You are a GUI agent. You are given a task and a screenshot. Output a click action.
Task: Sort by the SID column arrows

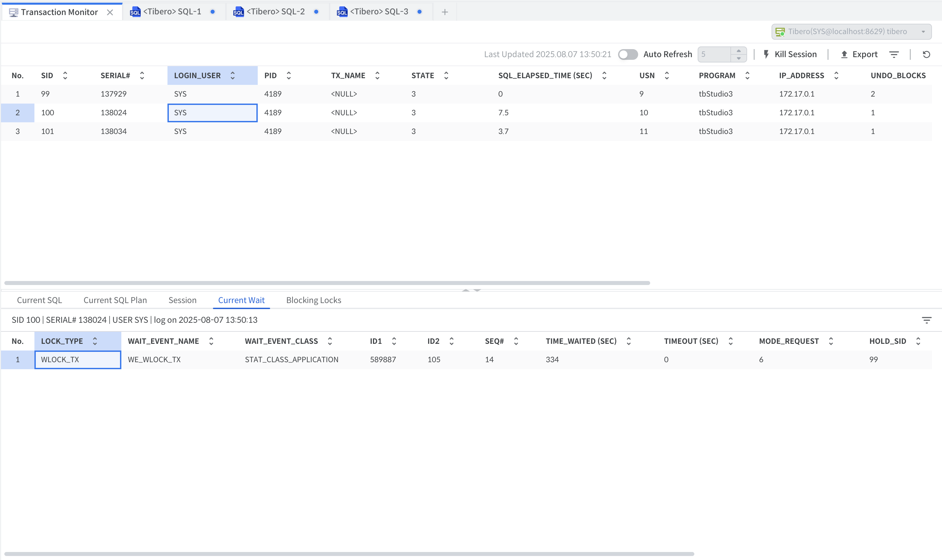(x=65, y=76)
